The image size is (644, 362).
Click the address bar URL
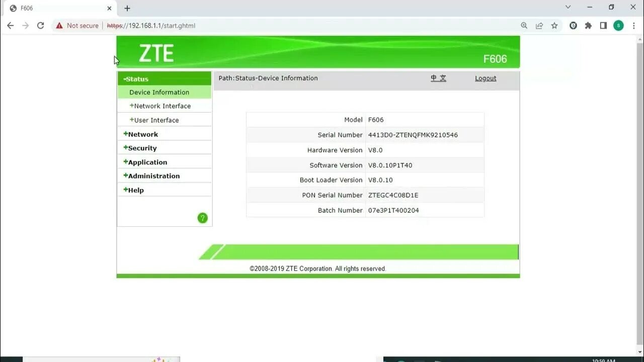pyautogui.click(x=151, y=26)
